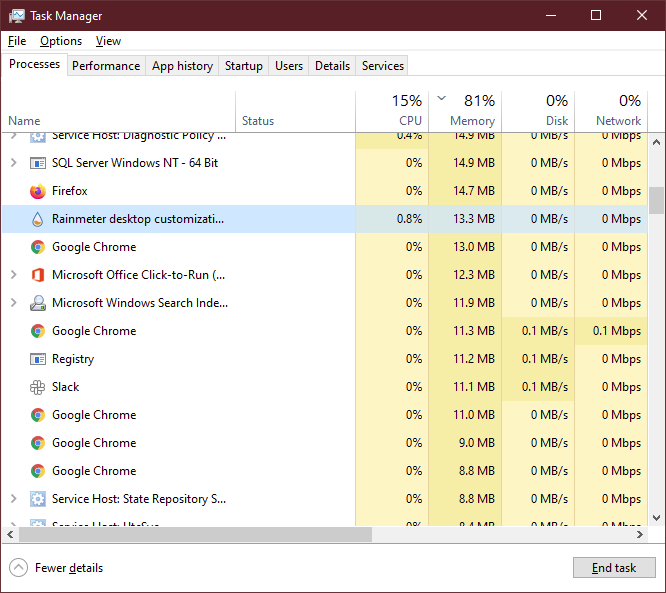Image resolution: width=666 pixels, height=593 pixels.
Task: Click Chrome icon in the 9.0 MB row
Action: click(38, 443)
